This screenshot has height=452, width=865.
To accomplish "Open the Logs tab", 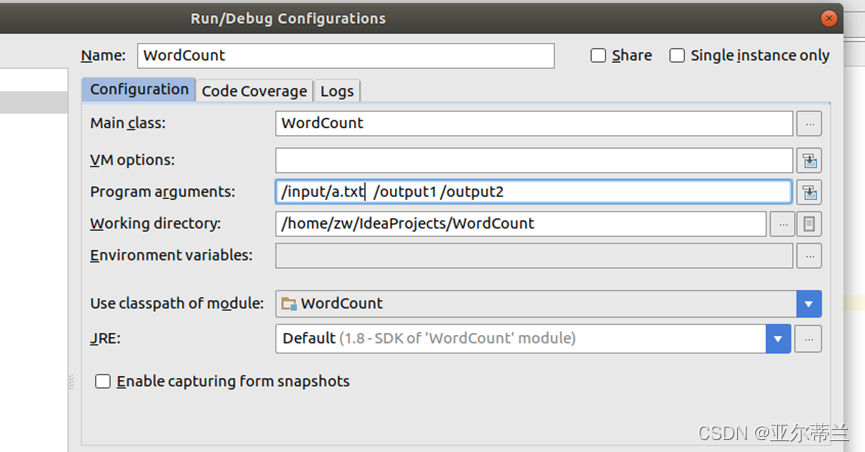I will tap(337, 91).
